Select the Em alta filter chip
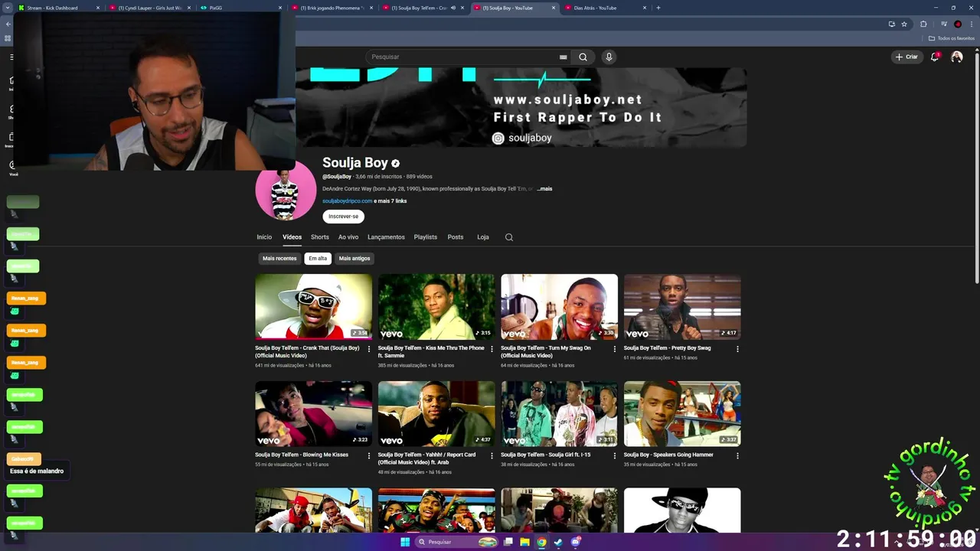Screen dimensions: 980x551 pyautogui.click(x=318, y=259)
